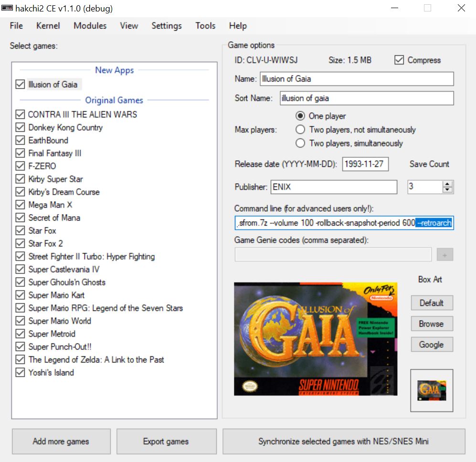The height and width of the screenshot is (462, 476).
Task: Toggle CONTRA III THE ALIEN WARS checkbox
Action: pyautogui.click(x=20, y=114)
